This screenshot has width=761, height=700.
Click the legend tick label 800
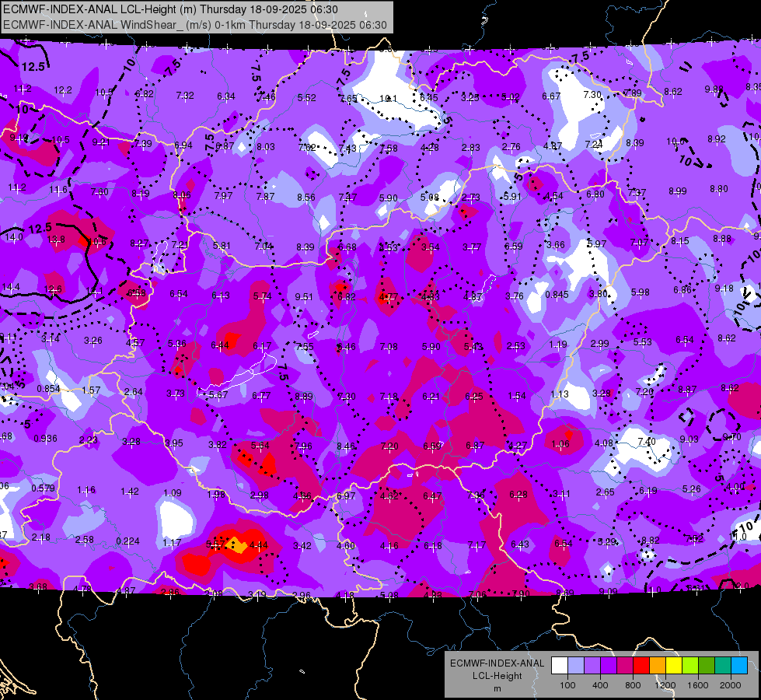[x=633, y=685]
